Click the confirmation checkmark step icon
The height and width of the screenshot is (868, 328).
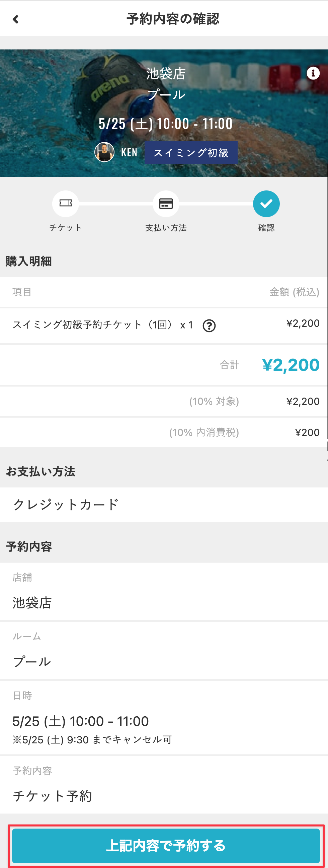click(x=266, y=203)
